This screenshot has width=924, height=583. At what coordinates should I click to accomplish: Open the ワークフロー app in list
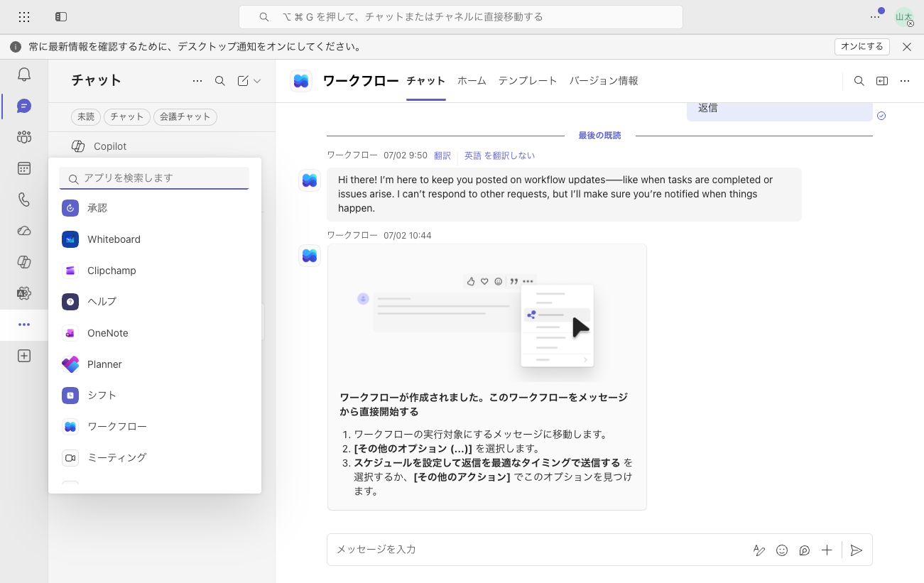coord(155,427)
